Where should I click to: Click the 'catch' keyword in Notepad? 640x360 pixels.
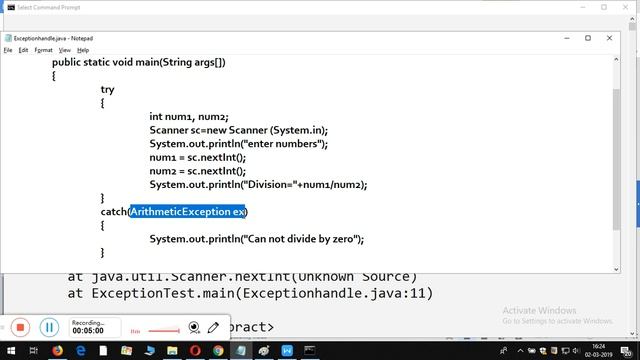(x=113, y=212)
